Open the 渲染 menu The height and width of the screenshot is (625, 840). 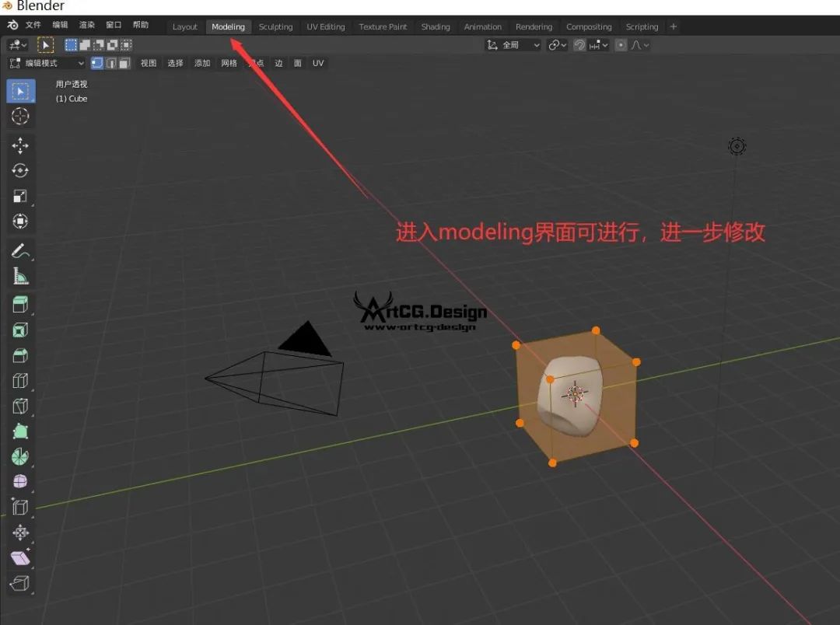(87, 25)
